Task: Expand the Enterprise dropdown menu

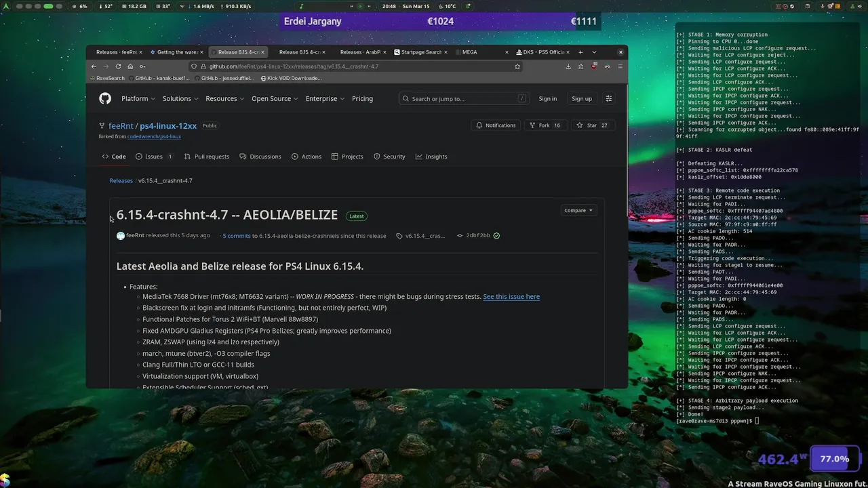Action: point(325,98)
